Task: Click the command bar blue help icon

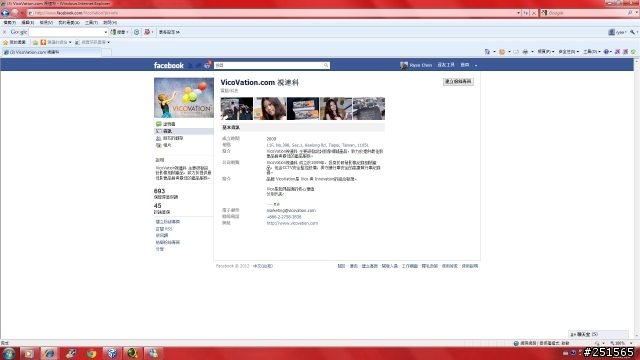Action: click(607, 52)
